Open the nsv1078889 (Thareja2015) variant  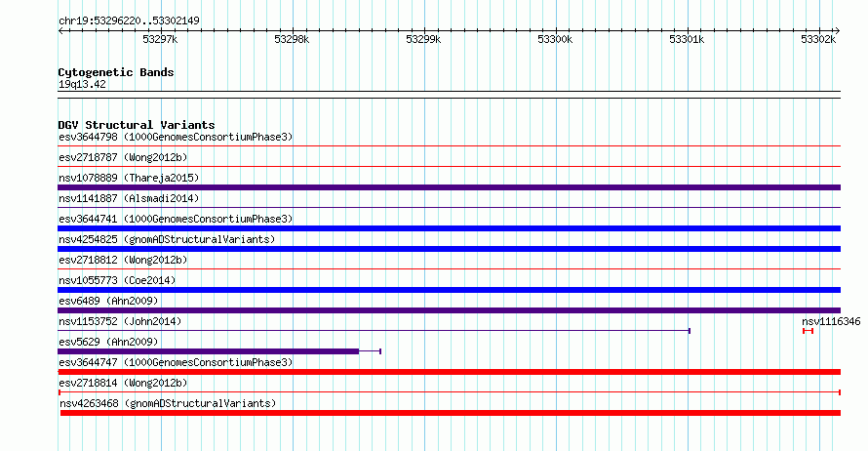tap(129, 178)
